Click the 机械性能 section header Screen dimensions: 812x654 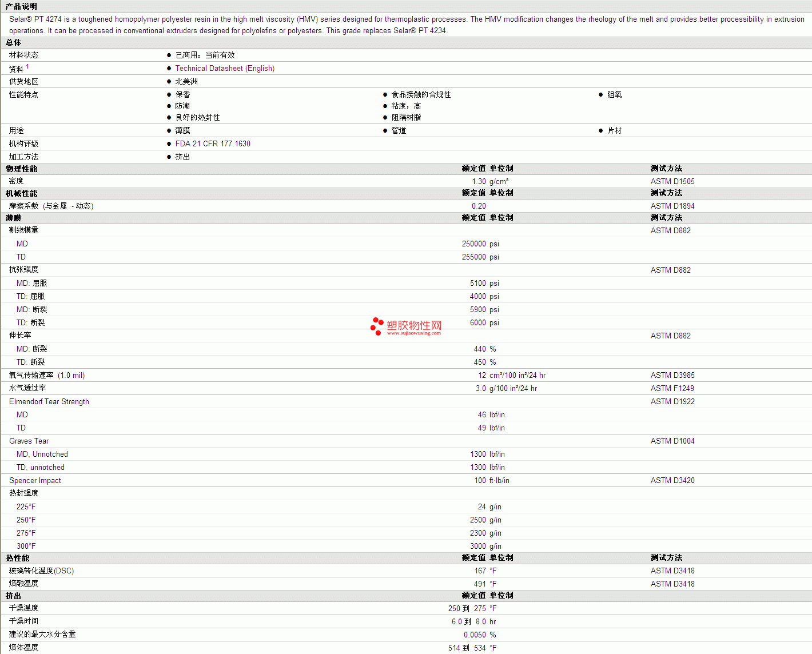[21, 193]
